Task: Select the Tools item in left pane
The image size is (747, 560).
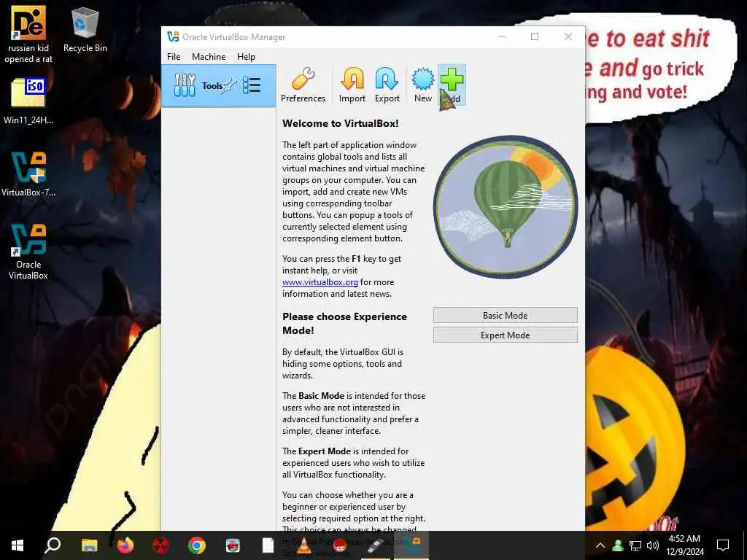Action: (x=219, y=86)
